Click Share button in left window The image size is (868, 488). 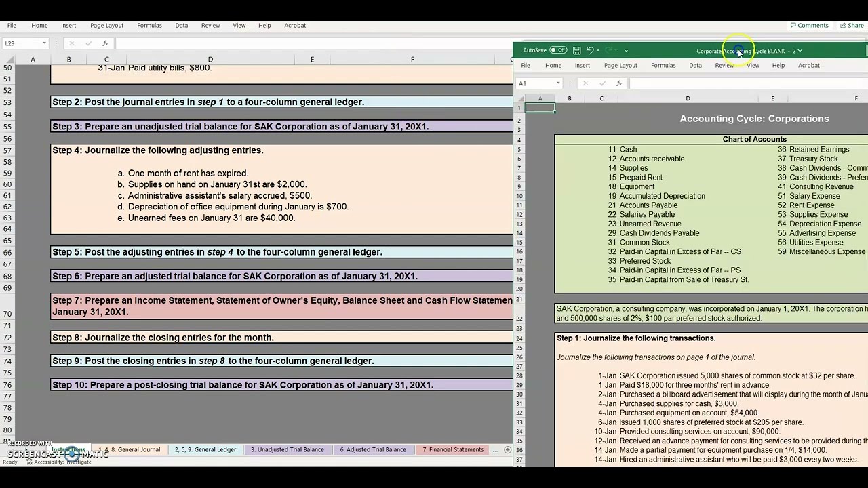(x=852, y=25)
